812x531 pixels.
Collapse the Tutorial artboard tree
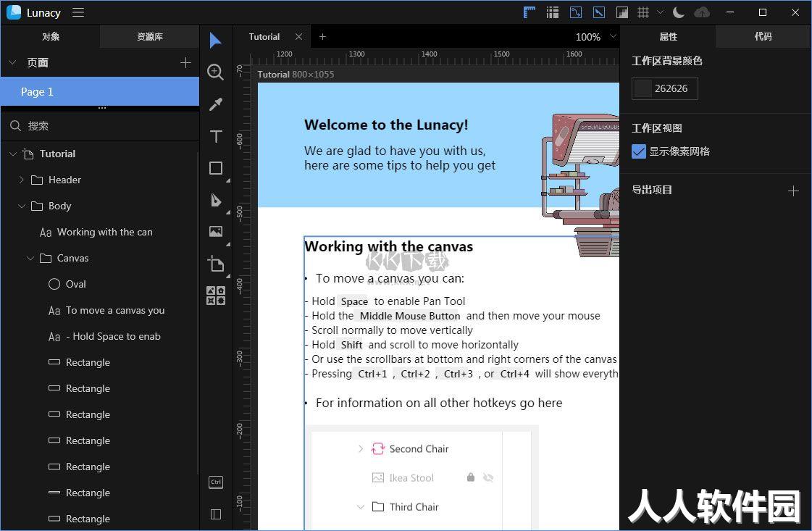13,154
